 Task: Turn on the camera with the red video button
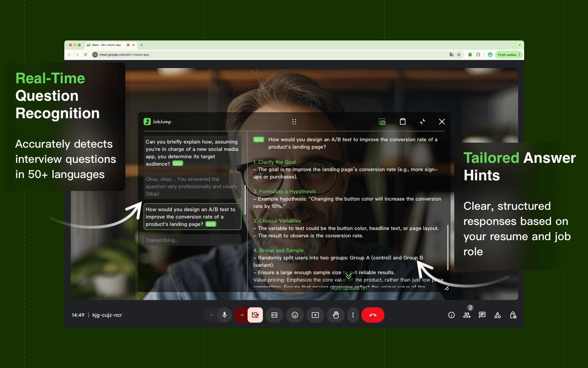pos(255,315)
